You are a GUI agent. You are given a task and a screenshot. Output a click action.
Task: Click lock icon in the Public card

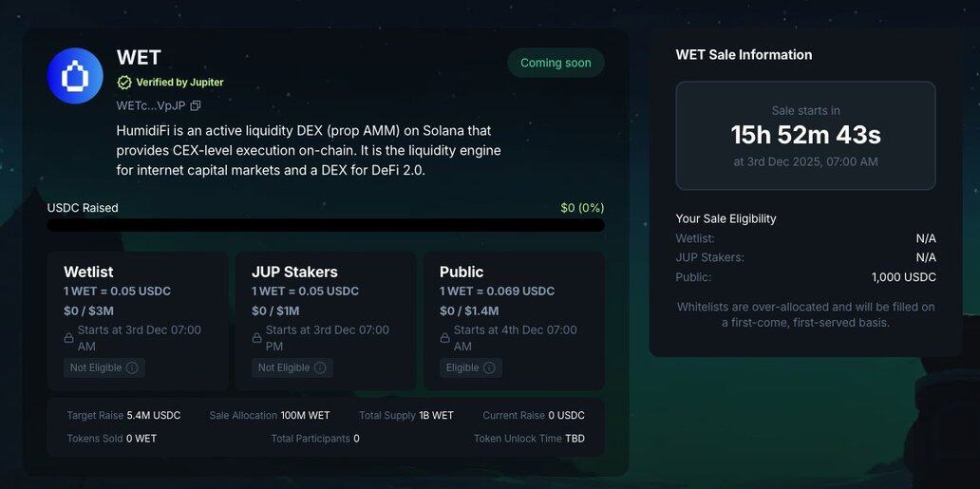pyautogui.click(x=444, y=338)
